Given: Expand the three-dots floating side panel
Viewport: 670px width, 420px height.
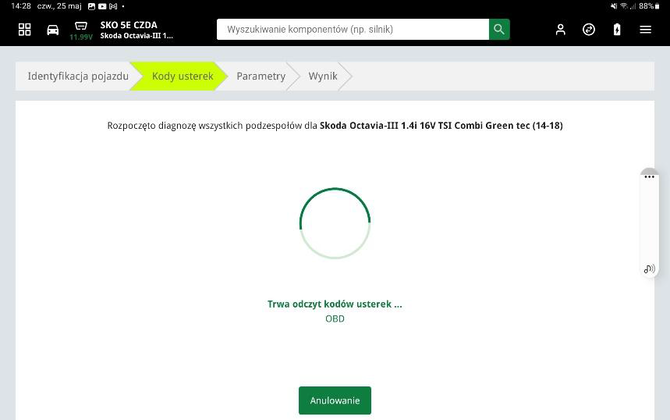Looking at the screenshot, I should (x=649, y=177).
